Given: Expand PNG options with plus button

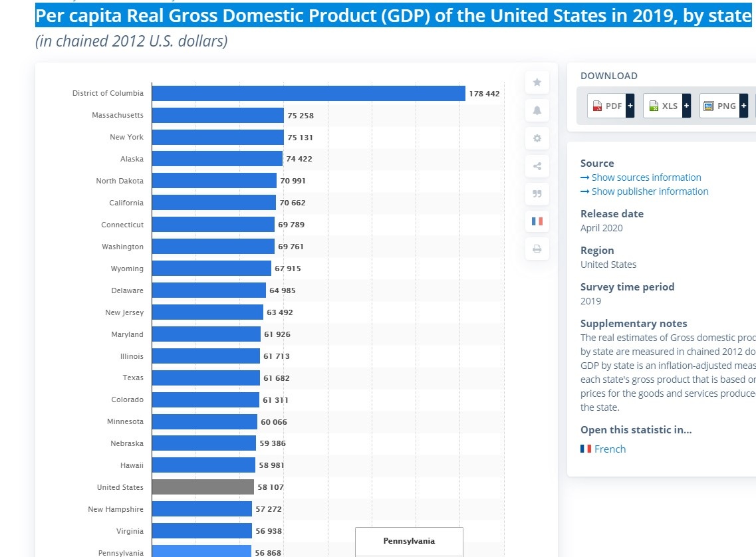Looking at the screenshot, I should pyautogui.click(x=743, y=106).
